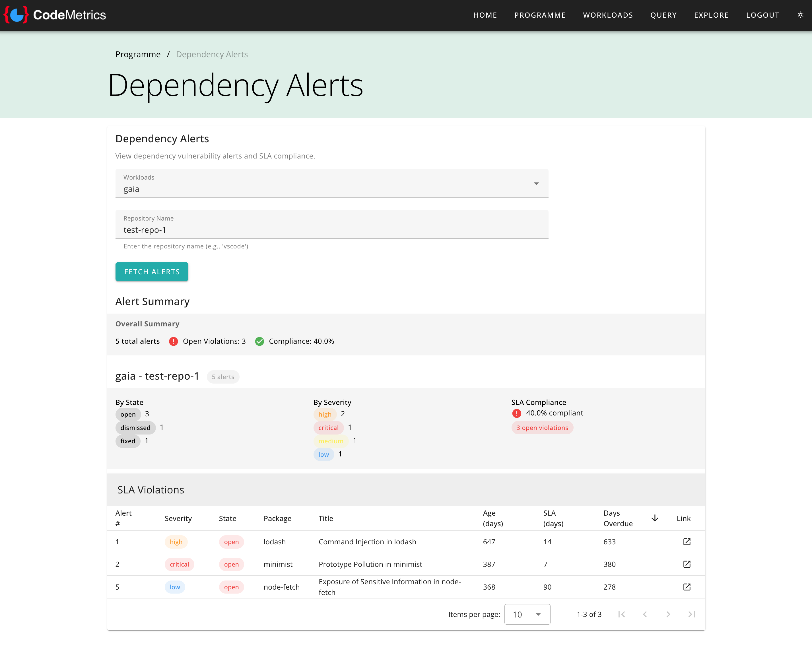Click the Repository Name input field
Viewport: 812px width, 667px height.
tap(331, 229)
